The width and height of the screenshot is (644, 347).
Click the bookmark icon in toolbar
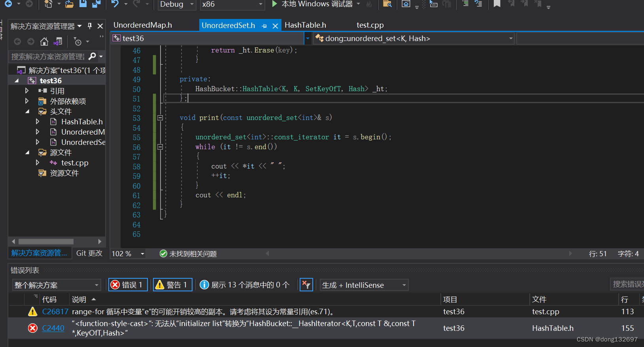pyautogui.click(x=497, y=4)
